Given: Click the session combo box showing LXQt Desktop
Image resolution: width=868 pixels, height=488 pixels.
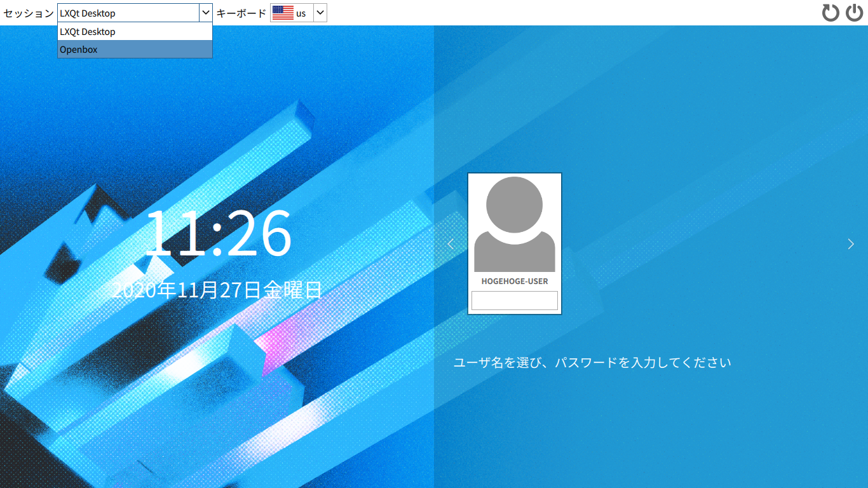Looking at the screenshot, I should [x=135, y=13].
